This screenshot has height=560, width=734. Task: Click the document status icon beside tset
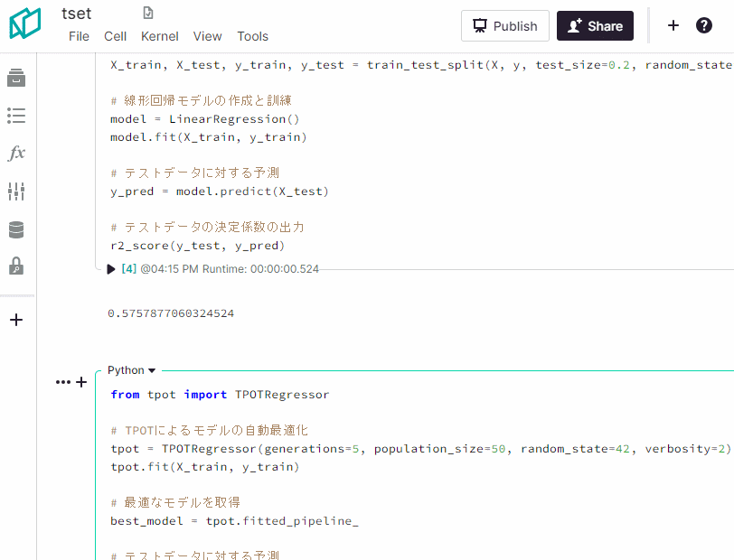point(148,14)
